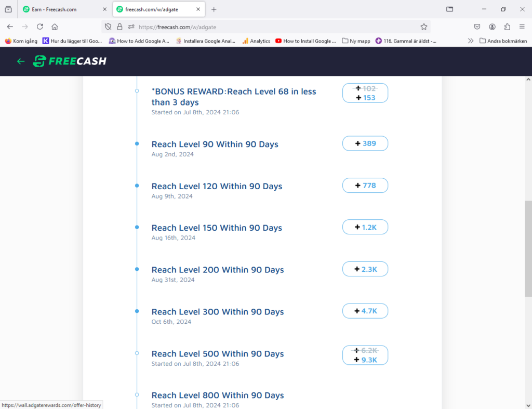Open the Analytics bookmark
The image size is (532, 409).
coord(256,41)
